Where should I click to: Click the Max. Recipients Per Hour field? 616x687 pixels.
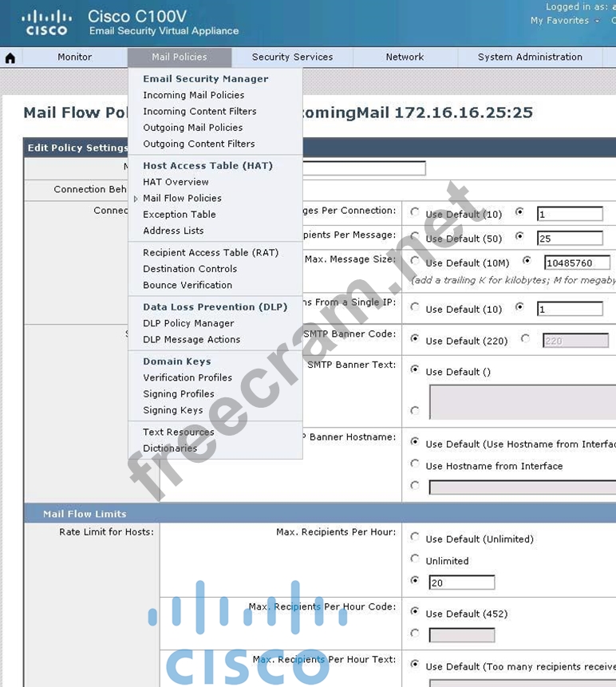click(x=461, y=582)
